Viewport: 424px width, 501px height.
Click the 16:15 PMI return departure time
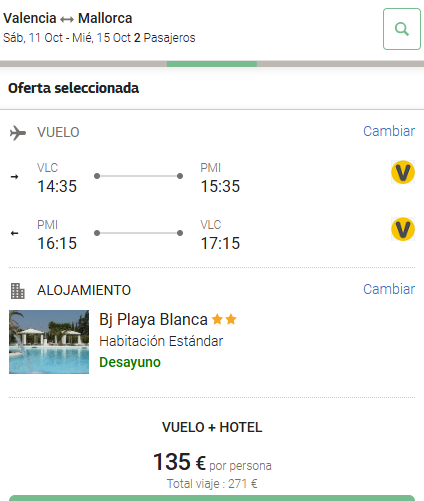(x=57, y=243)
